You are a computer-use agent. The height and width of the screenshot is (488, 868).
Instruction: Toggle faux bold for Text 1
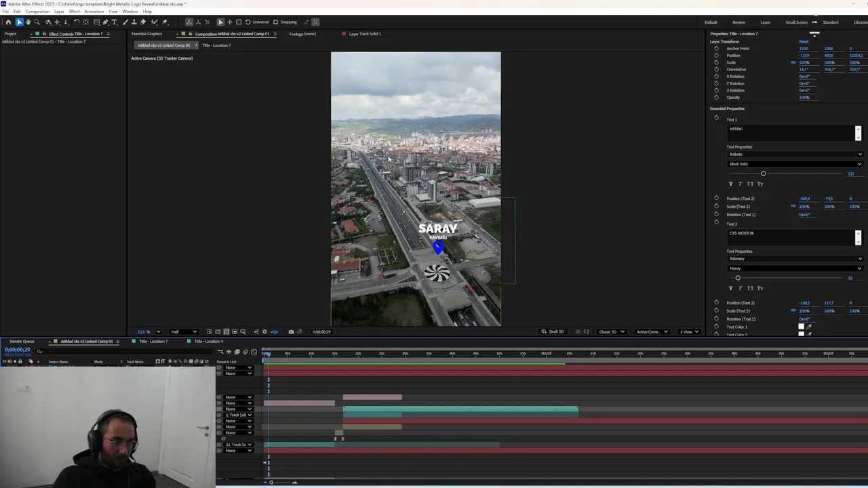pyautogui.click(x=730, y=184)
